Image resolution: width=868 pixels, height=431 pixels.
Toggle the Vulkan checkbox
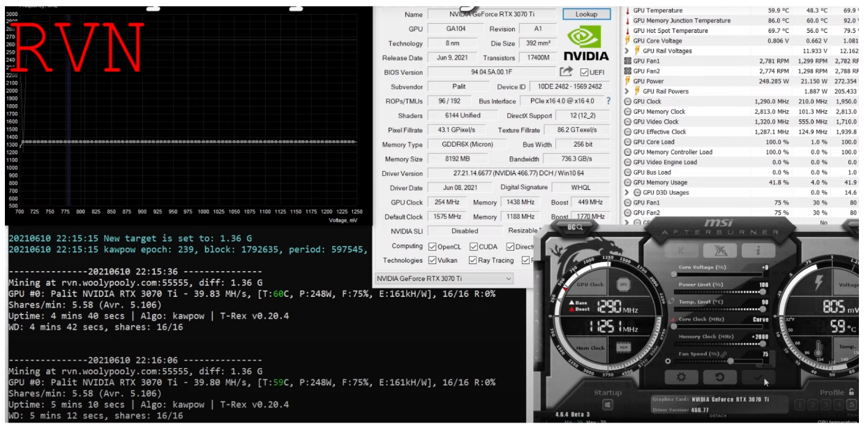coord(433,261)
